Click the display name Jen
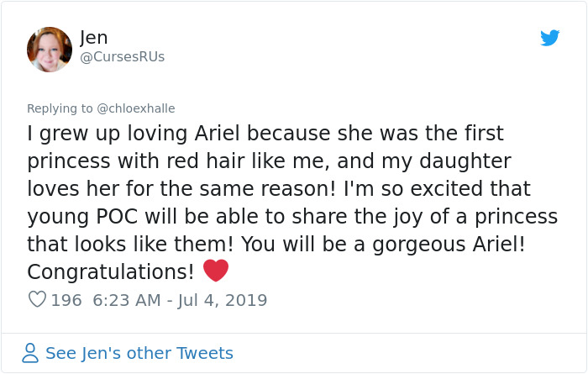Viewport: 588px width, 374px height. [94, 38]
